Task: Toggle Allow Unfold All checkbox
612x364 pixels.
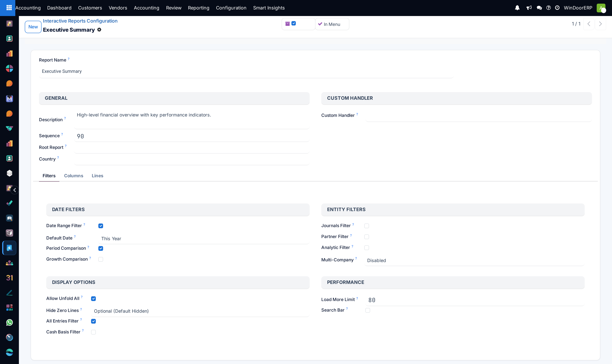Action: [x=93, y=299]
